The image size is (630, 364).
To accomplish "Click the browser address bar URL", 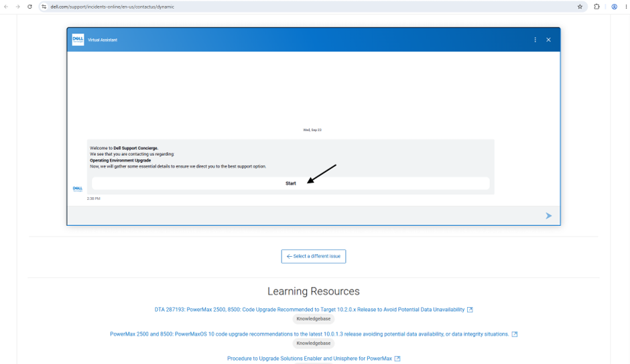I will click(113, 7).
